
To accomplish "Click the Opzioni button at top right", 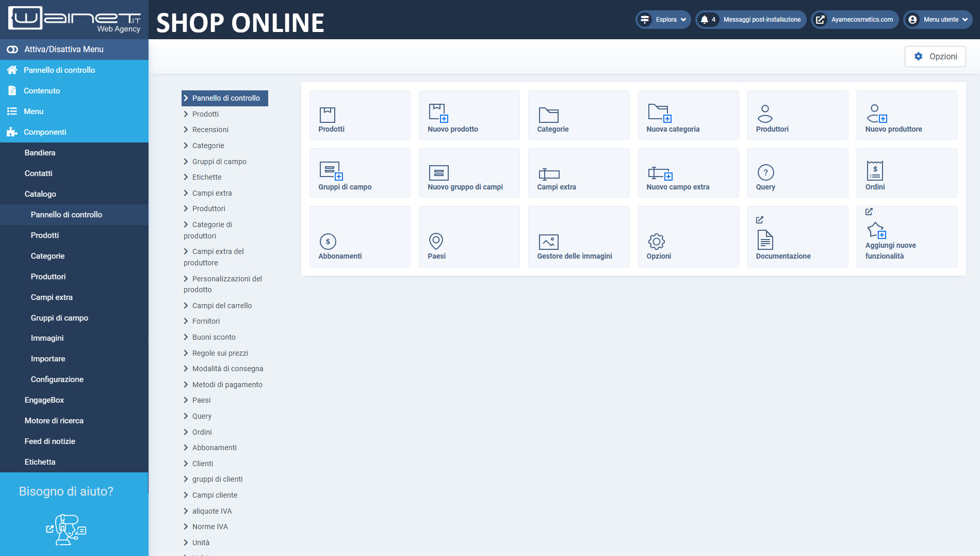I will click(x=935, y=57).
